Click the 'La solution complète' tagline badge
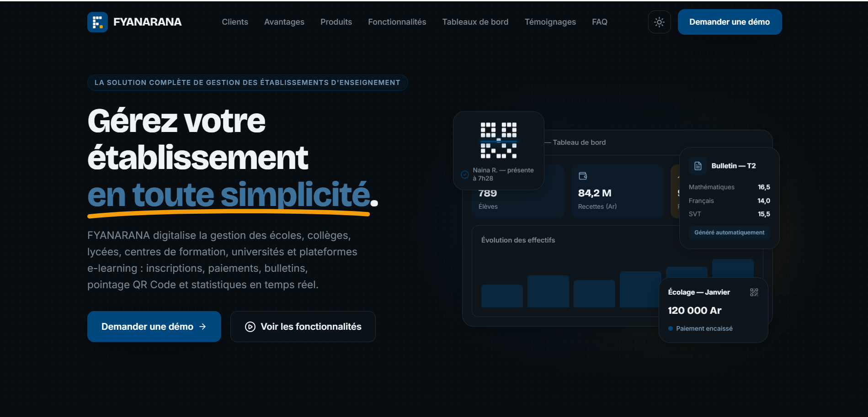This screenshot has height=417, width=868. tap(247, 83)
